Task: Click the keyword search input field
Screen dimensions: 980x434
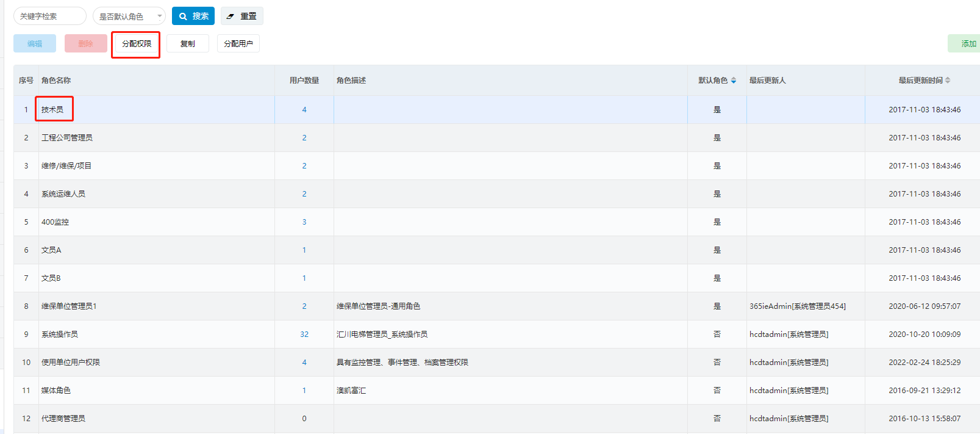Action: tap(50, 16)
